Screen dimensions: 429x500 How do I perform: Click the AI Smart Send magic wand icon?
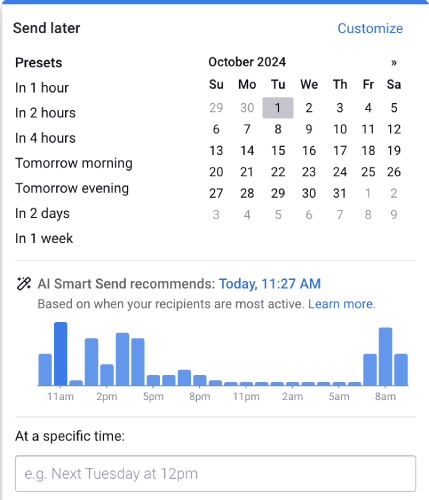tap(24, 284)
